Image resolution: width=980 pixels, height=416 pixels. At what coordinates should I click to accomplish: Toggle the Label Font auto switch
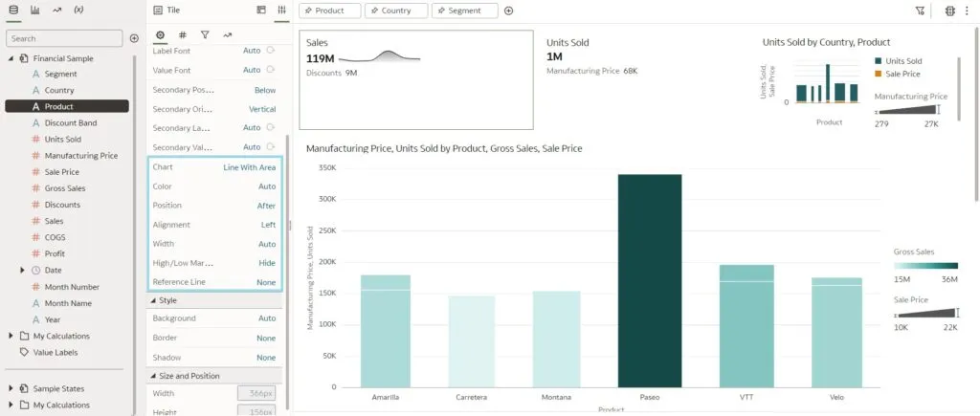(271, 50)
